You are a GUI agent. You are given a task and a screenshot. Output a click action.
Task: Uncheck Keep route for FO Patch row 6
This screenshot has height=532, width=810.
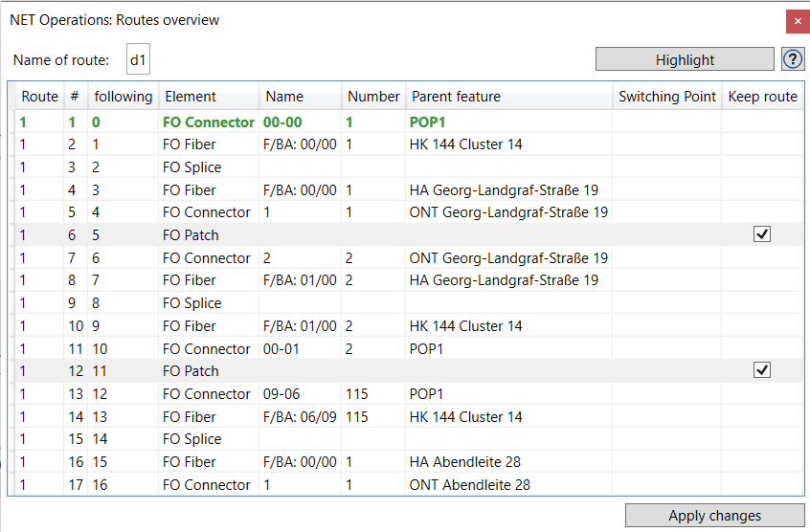pos(762,234)
